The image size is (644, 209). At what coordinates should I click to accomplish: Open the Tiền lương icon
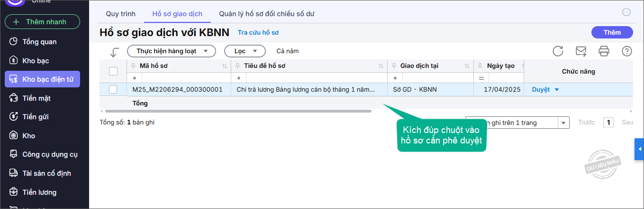pyautogui.click(x=14, y=192)
